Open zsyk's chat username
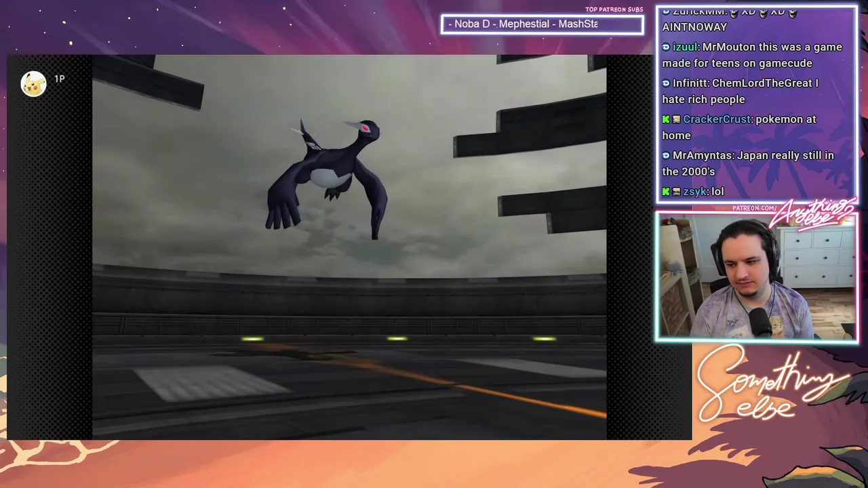Screen dimensions: 868x488 (694, 192)
